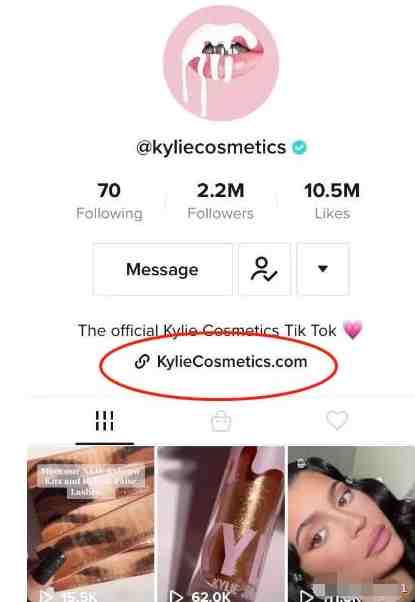Open the KylieCosmetics.com website link
The height and width of the screenshot is (602, 415).
point(232,362)
